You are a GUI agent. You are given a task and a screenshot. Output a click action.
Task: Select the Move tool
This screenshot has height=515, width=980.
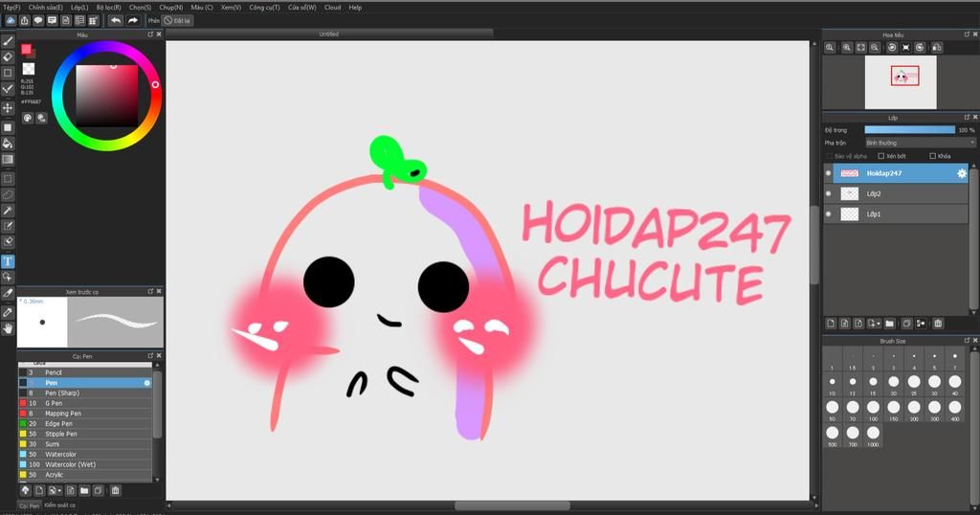8,107
